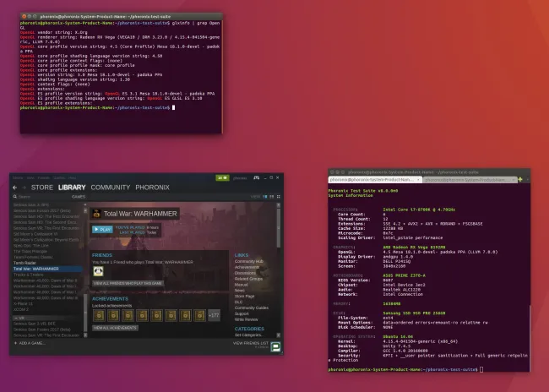Open the Write Review link
The image size is (549, 392).
coord(246,319)
